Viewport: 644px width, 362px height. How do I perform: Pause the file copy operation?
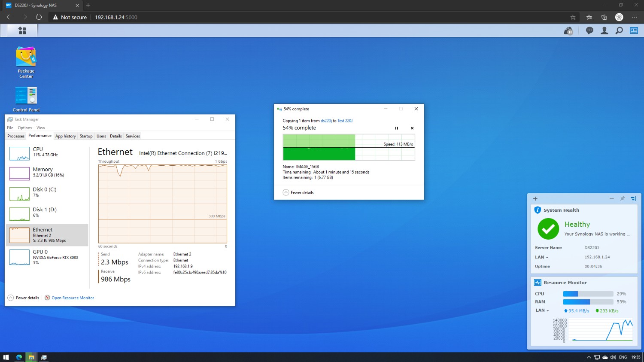tap(397, 128)
